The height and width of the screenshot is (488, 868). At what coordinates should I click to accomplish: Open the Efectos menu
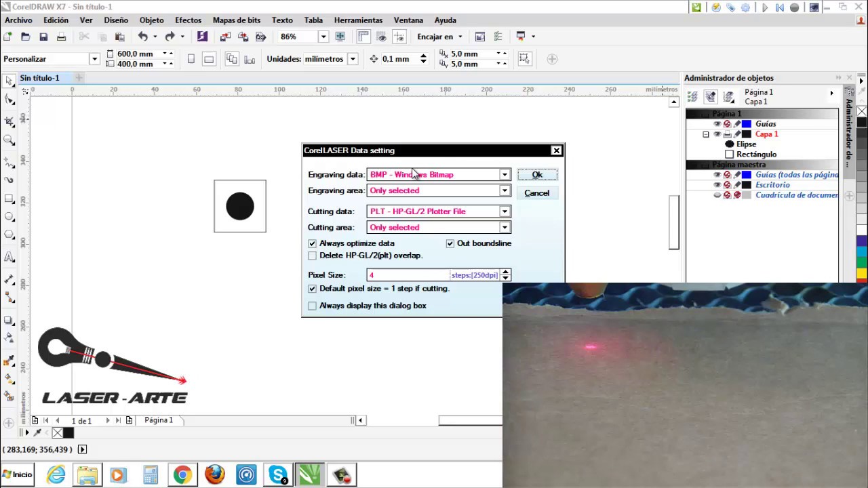coord(188,20)
